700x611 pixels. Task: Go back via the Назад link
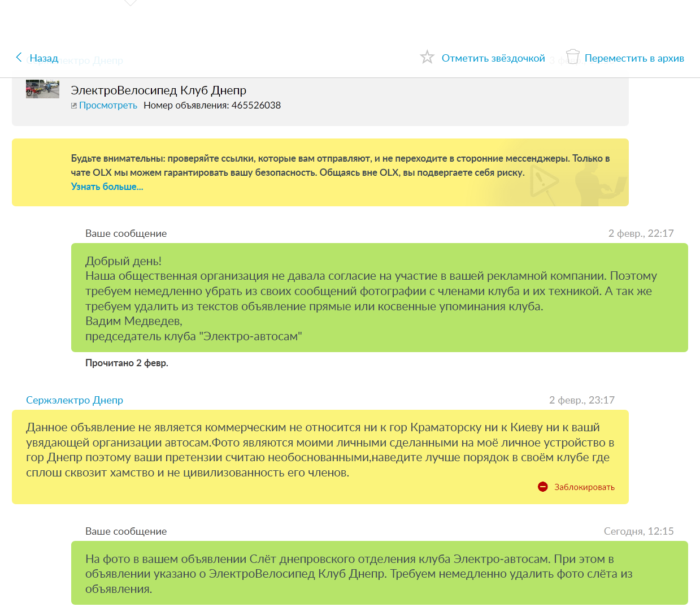coord(44,58)
